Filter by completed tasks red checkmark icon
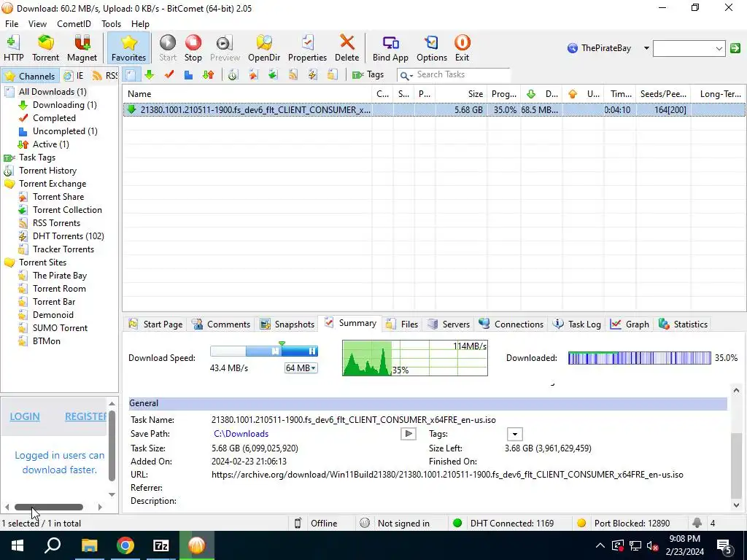Image resolution: width=747 pixels, height=560 pixels. (169, 75)
